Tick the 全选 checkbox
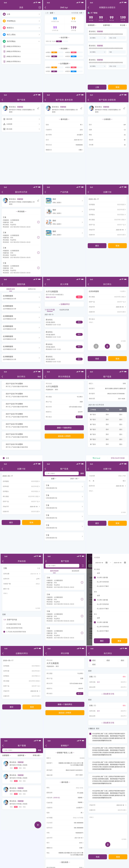 pyautogui.click(x=4, y=458)
